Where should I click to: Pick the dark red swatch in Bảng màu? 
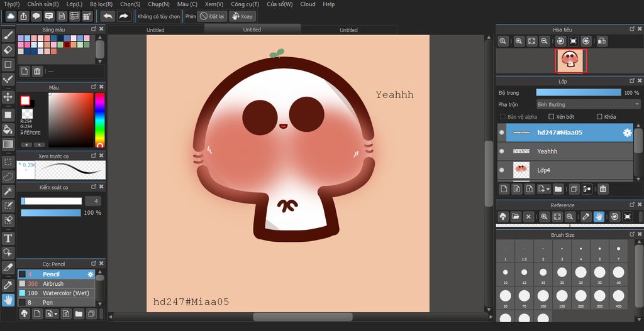coord(66,45)
